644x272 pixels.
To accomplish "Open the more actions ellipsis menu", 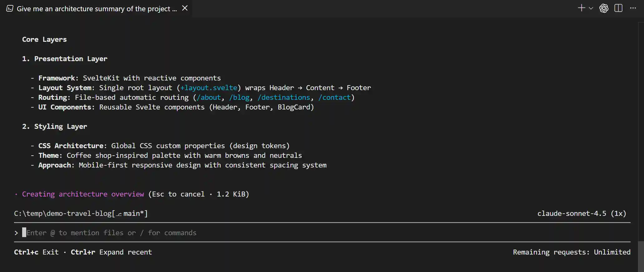I will coord(633,8).
